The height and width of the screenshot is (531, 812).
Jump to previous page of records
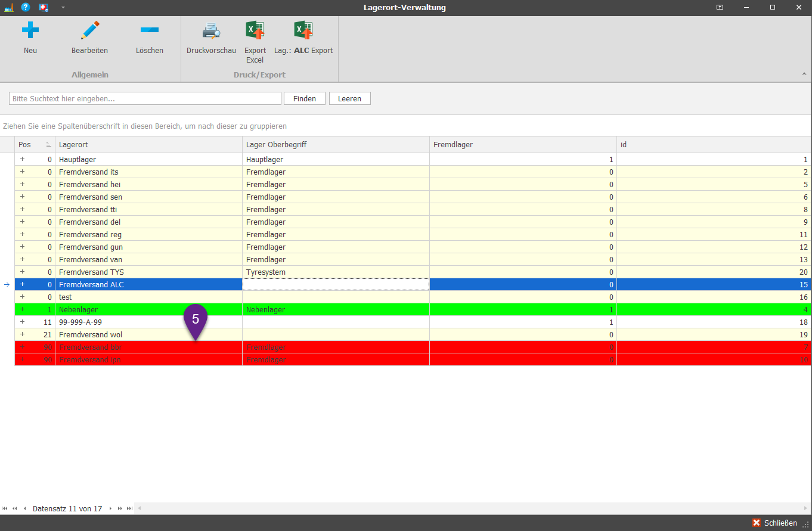[15, 508]
